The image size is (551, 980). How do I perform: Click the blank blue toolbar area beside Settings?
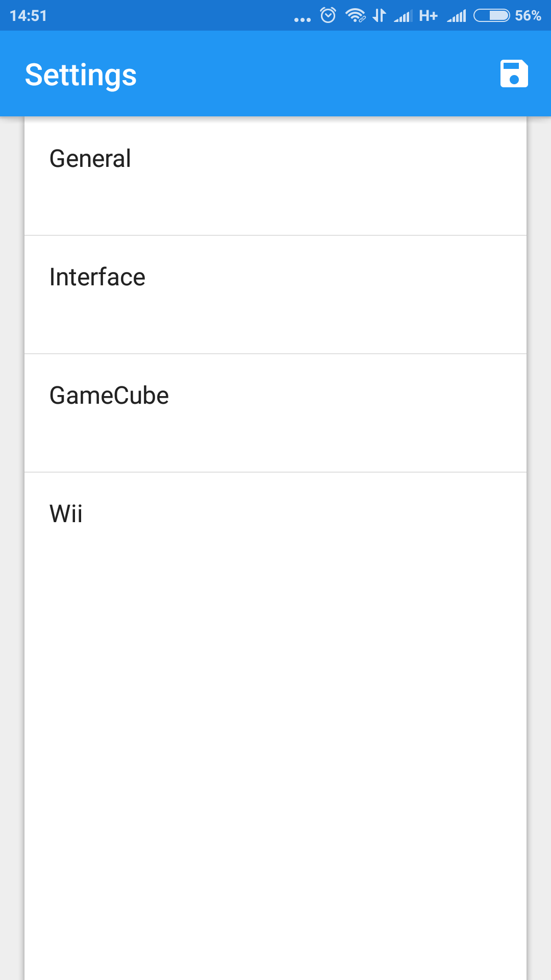(316, 74)
